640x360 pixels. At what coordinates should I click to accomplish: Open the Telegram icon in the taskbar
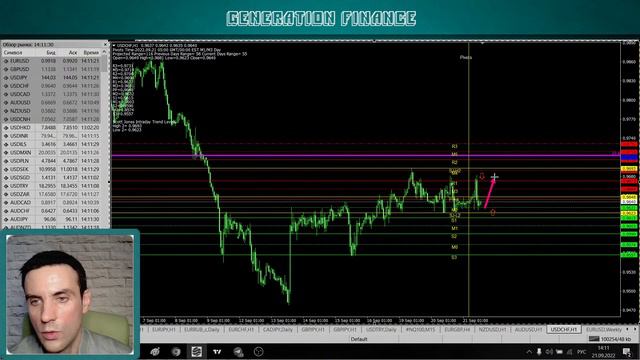(238, 351)
